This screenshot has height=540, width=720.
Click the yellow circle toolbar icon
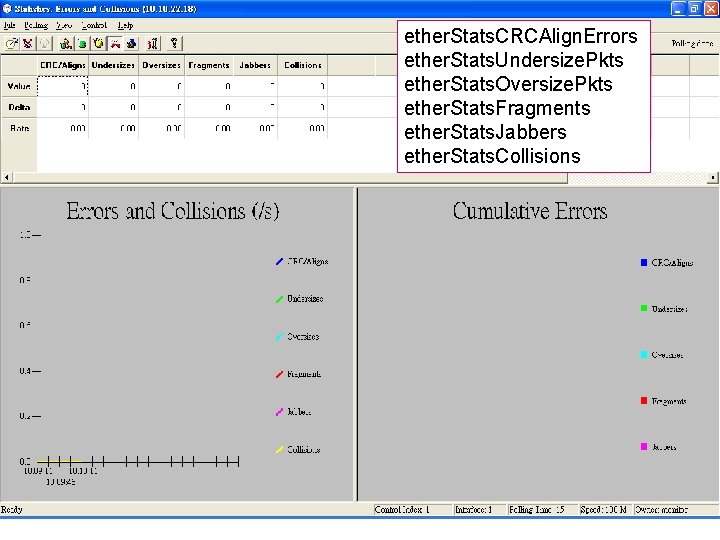tap(98, 44)
